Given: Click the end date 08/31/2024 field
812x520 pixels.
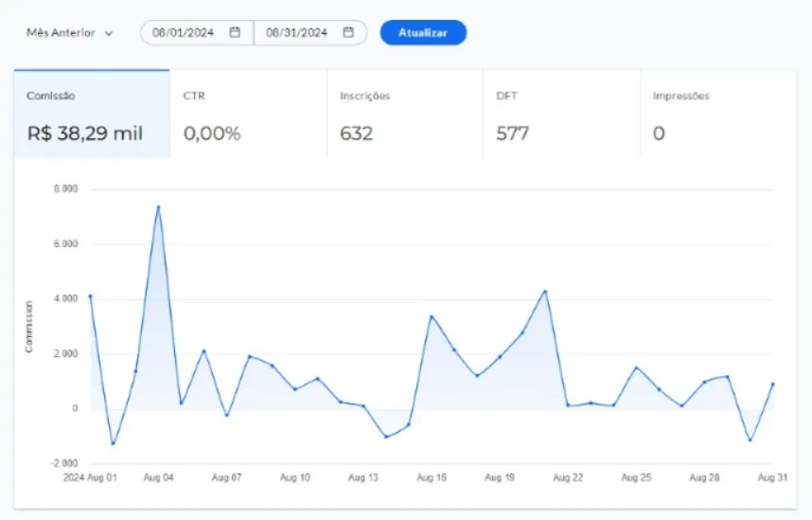Looking at the screenshot, I should [x=297, y=32].
